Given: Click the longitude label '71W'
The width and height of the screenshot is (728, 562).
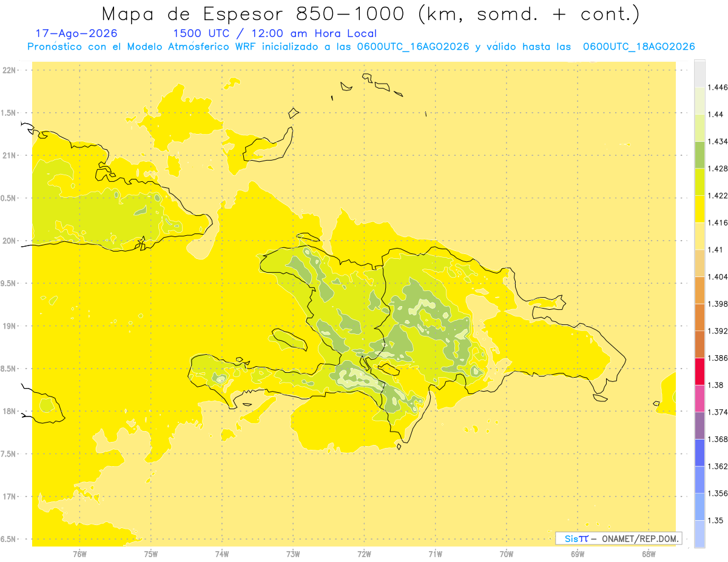Looking at the screenshot, I should tap(435, 554).
